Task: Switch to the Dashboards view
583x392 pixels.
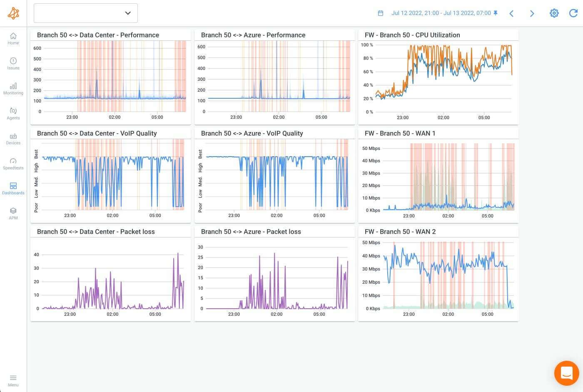Action: pos(13,189)
